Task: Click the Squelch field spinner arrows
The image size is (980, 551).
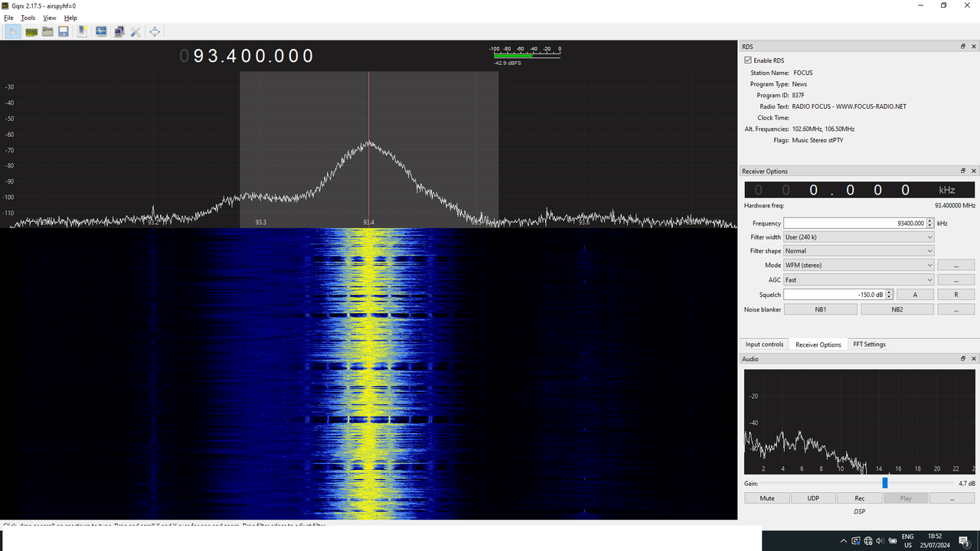Action: tap(888, 295)
